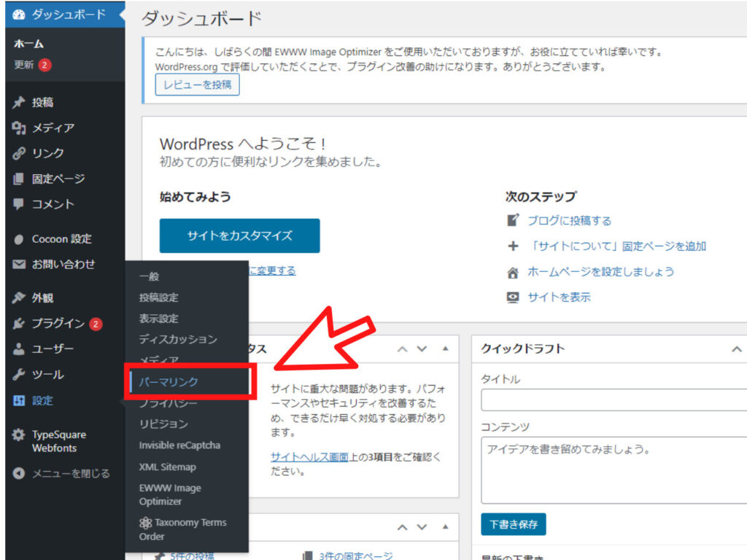
Task: Collapse site health widget with triangle toggle
Action: click(x=446, y=349)
